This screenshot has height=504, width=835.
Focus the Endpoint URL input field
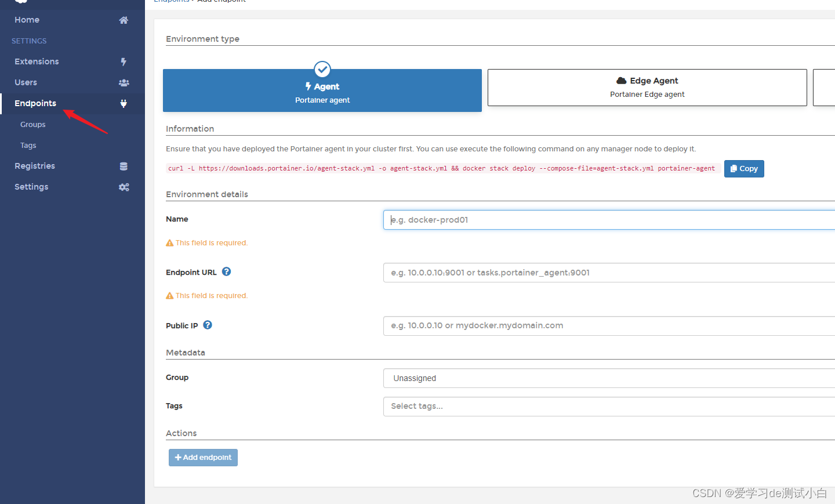point(609,273)
